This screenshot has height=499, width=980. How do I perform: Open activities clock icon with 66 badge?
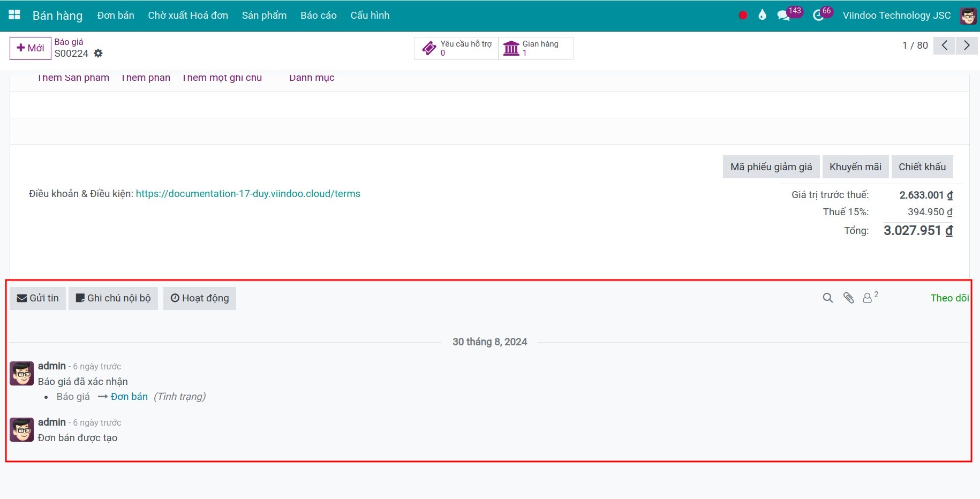click(x=823, y=14)
